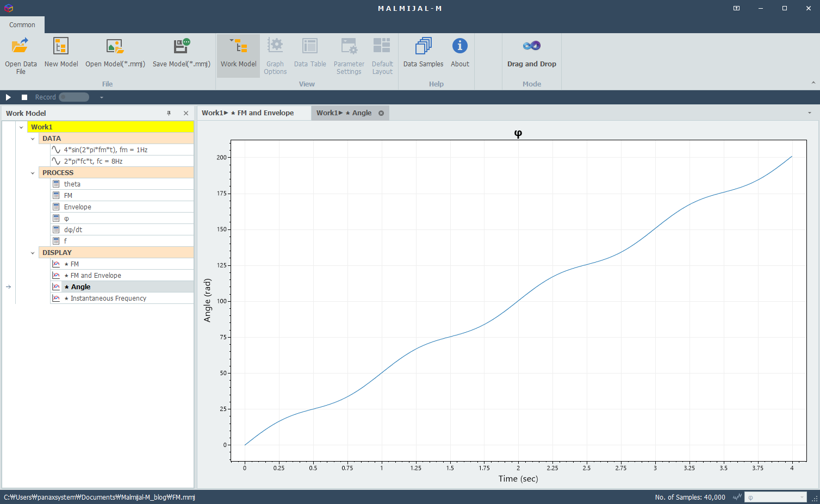Select the dφ/dt process item
The image size is (820, 504).
point(122,229)
